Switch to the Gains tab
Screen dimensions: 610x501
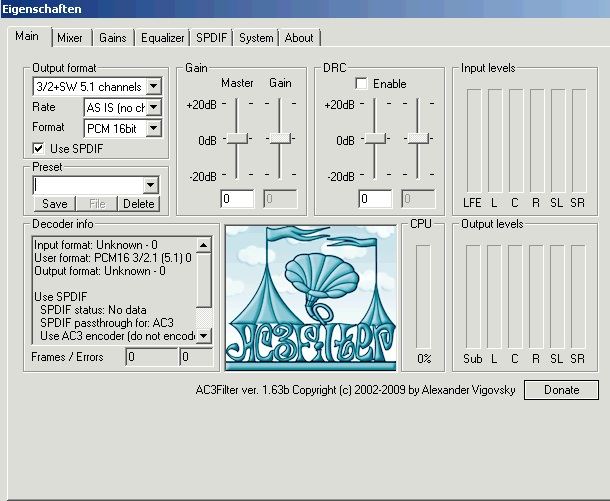pyautogui.click(x=112, y=38)
